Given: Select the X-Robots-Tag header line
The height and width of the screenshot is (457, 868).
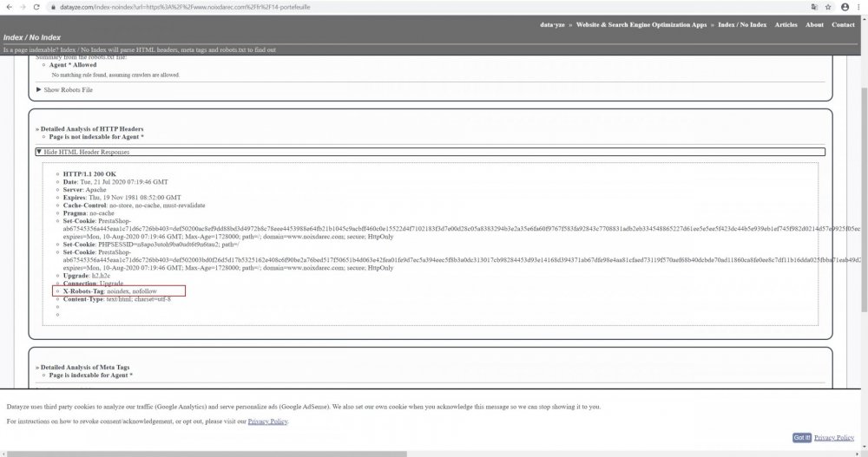Looking at the screenshot, I should click(x=109, y=291).
